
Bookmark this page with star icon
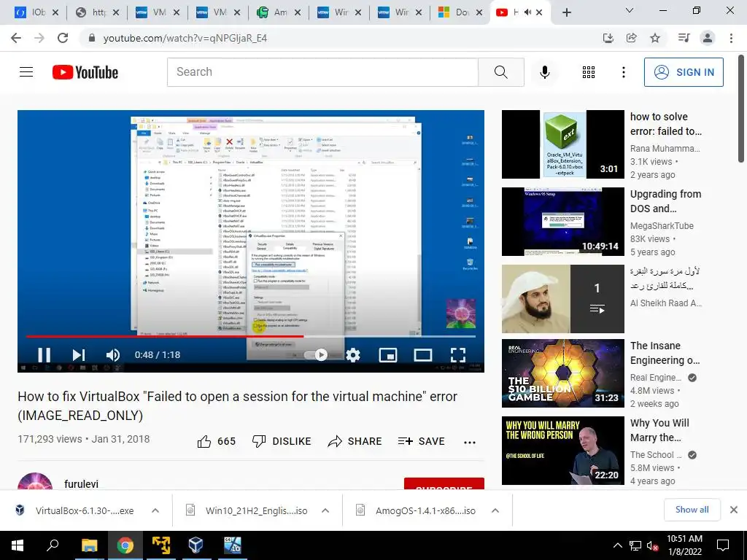655,38
